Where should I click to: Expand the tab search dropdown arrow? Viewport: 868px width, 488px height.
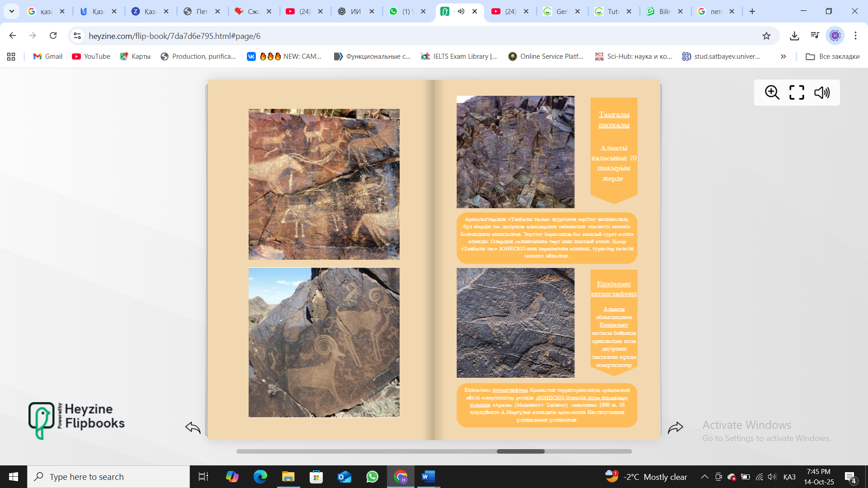click(x=12, y=11)
